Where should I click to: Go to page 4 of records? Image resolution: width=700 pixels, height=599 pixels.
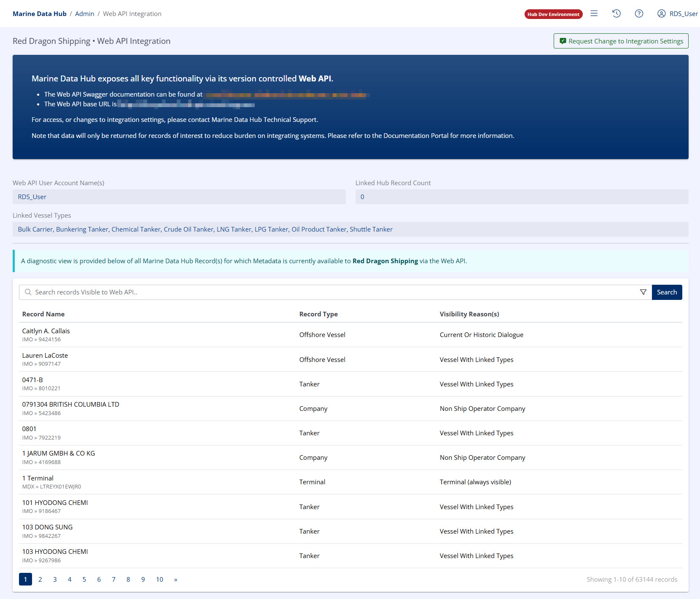70,579
